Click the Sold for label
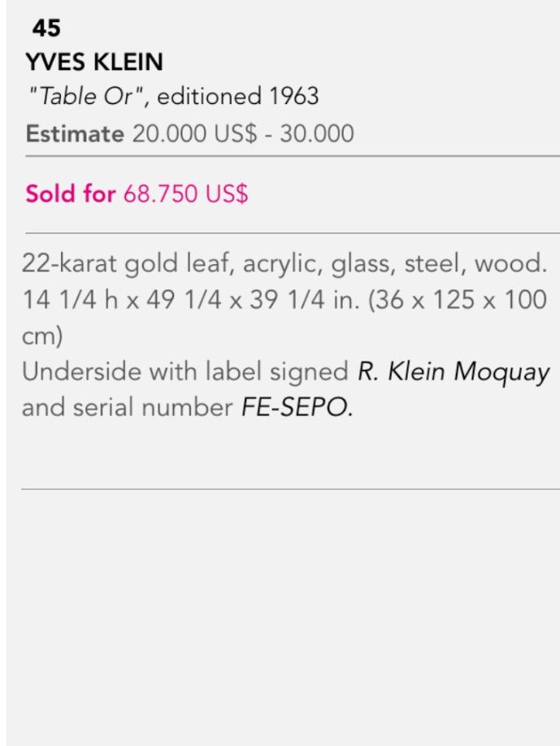The height and width of the screenshot is (746, 560). coord(71,193)
